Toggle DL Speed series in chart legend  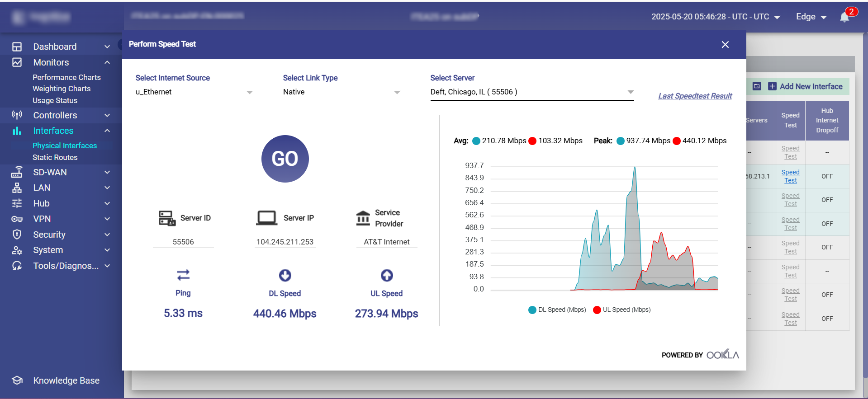coord(557,310)
